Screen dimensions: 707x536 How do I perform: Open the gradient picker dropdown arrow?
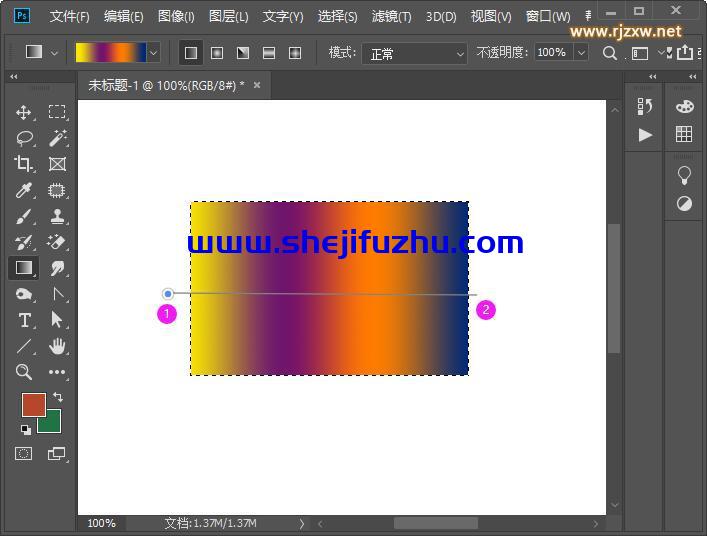pyautogui.click(x=154, y=53)
